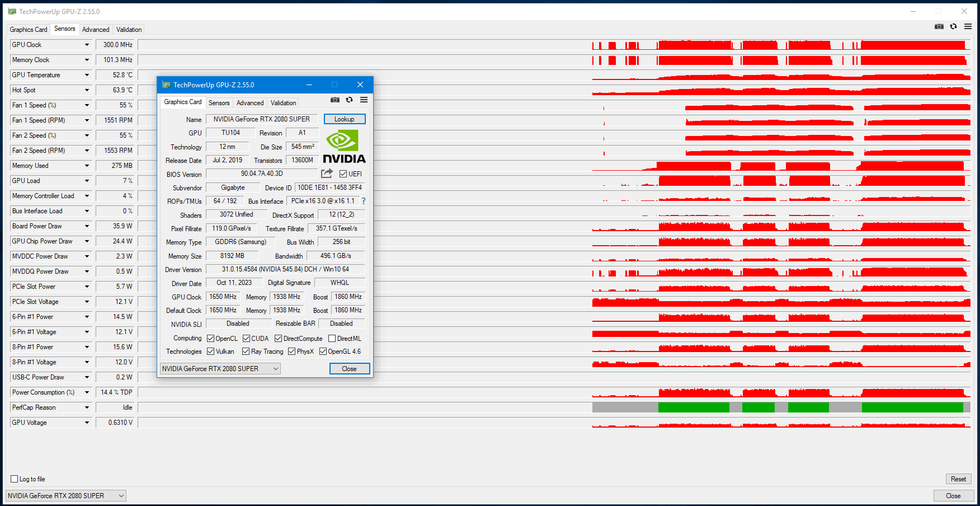
Task: Toggle the Vulkan checkbox
Action: [x=211, y=352]
